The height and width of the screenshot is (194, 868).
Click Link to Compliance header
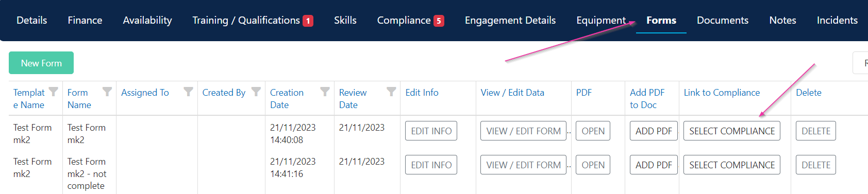(x=722, y=92)
